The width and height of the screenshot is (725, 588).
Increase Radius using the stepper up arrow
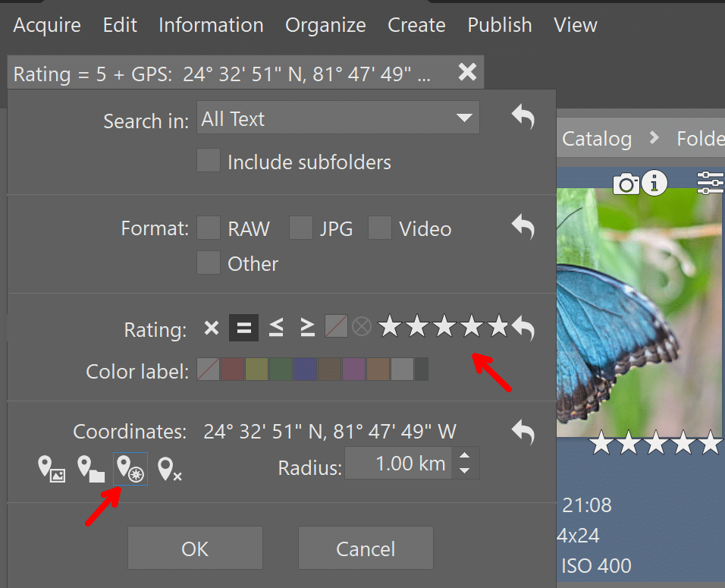464,458
